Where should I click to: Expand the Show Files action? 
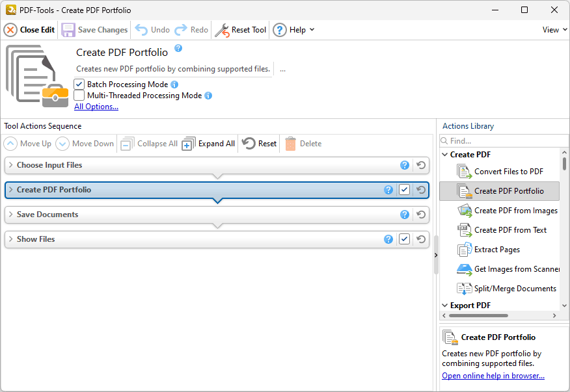(11, 239)
